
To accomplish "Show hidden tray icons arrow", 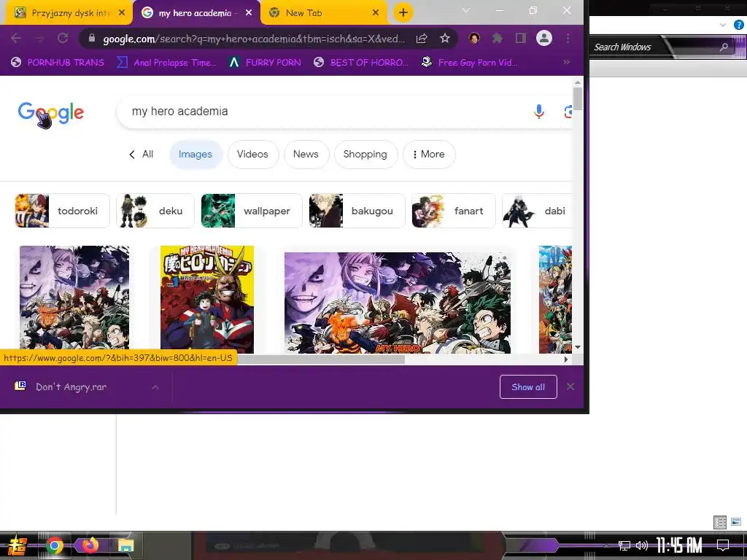I will coord(606,545).
